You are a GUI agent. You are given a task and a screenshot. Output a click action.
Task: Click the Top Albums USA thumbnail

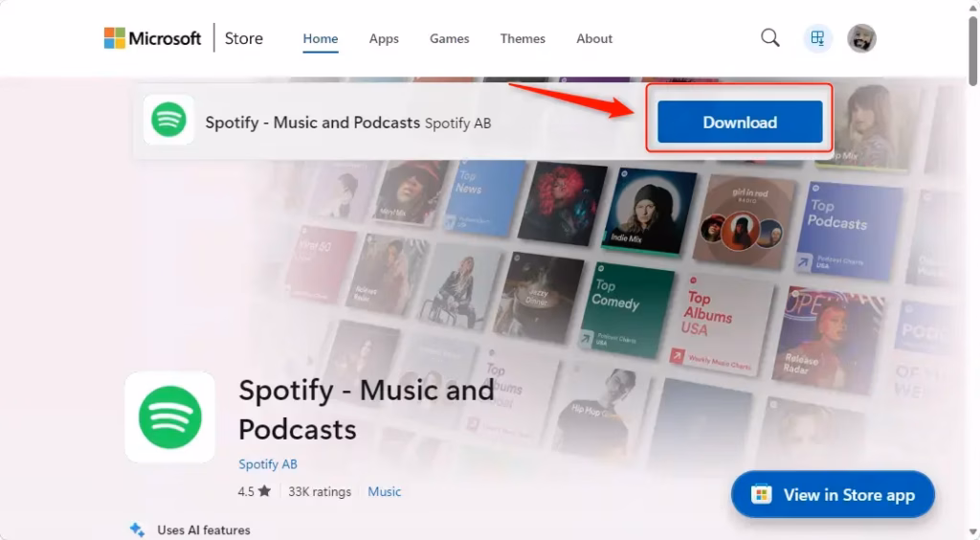[x=722, y=324]
